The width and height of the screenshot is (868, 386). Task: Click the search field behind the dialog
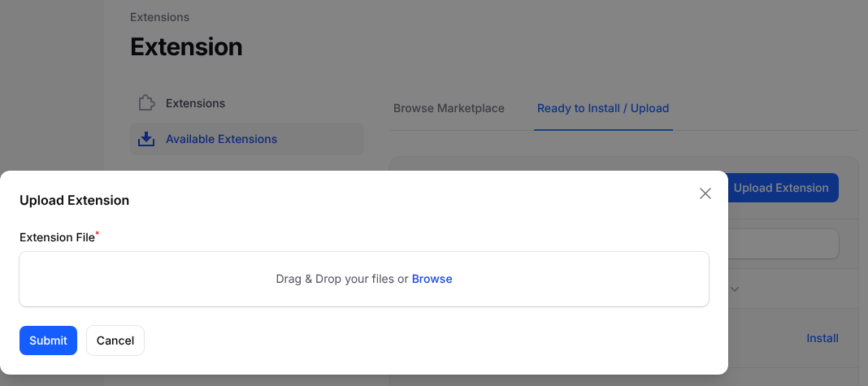pos(783,244)
